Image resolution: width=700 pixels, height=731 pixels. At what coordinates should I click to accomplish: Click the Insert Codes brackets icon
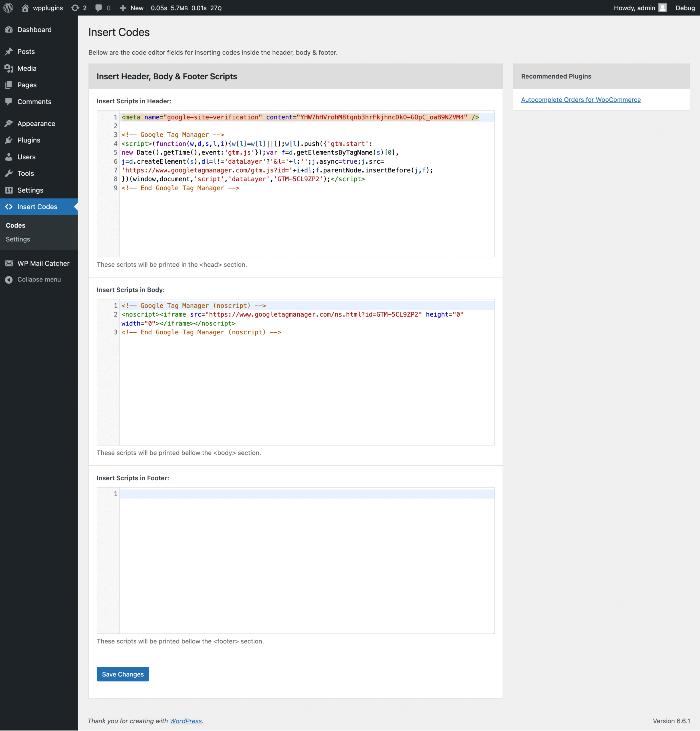point(9,207)
